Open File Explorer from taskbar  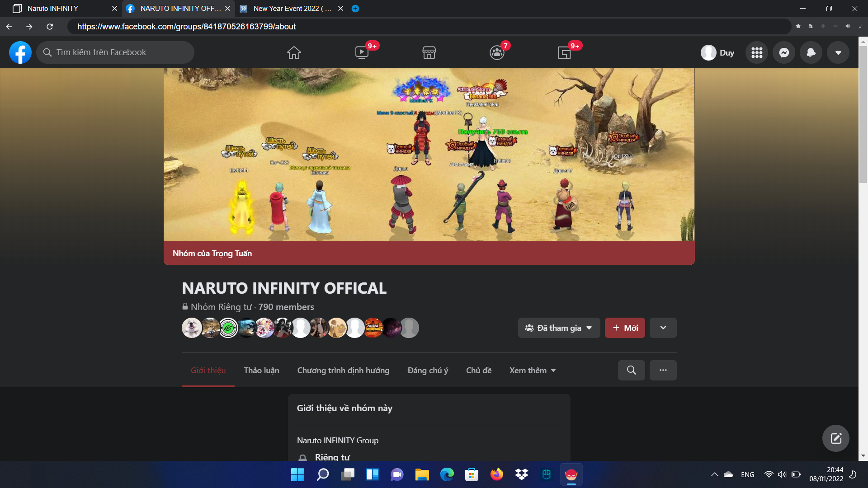pos(422,474)
